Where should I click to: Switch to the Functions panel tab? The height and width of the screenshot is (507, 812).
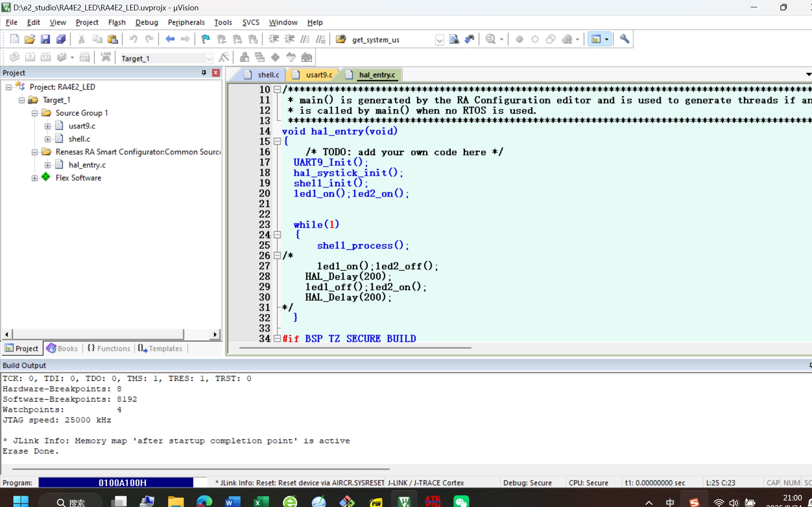(109, 348)
